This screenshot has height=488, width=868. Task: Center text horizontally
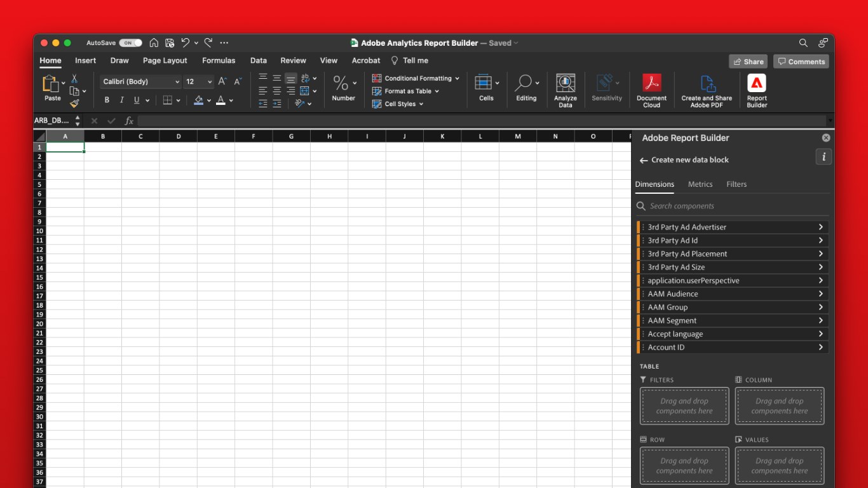[277, 91]
